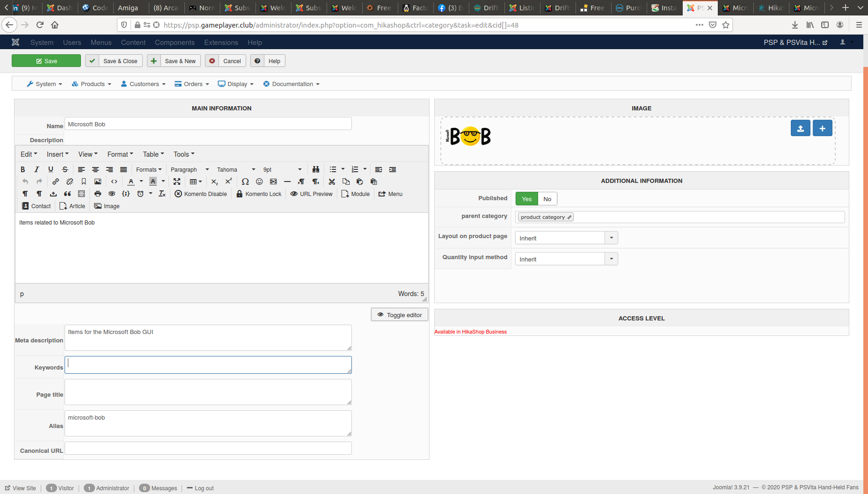Open the Tahoma font family dropdown
Screen dimensions: 868x494
(236, 169)
